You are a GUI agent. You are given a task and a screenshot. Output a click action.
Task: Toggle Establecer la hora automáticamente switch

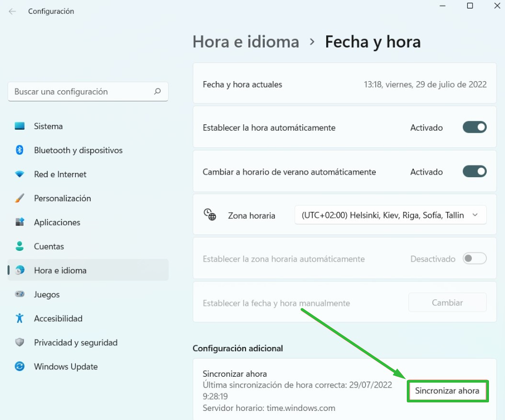coord(475,127)
